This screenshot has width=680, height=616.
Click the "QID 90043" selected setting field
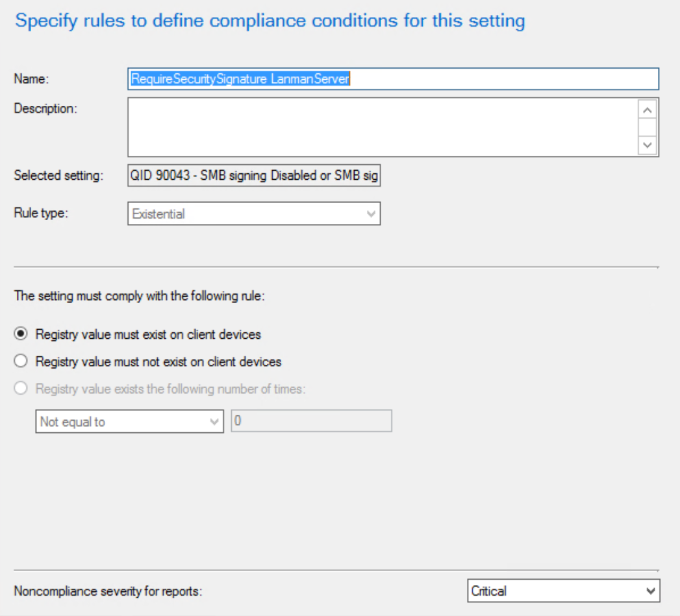(x=253, y=175)
